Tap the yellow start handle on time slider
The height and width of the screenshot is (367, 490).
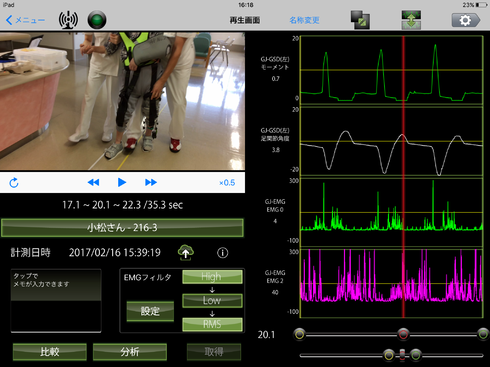tap(300, 334)
